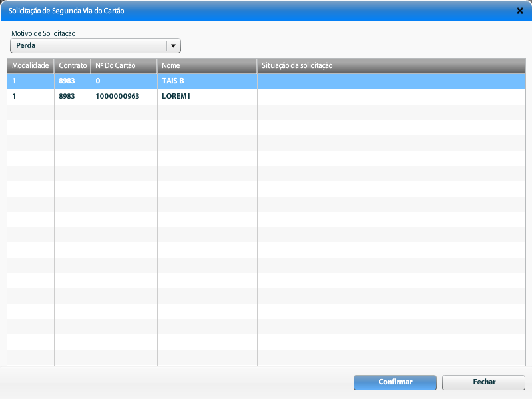Sort by the Modalidade column header
Image resolution: width=532 pixels, height=399 pixels.
tap(31, 65)
